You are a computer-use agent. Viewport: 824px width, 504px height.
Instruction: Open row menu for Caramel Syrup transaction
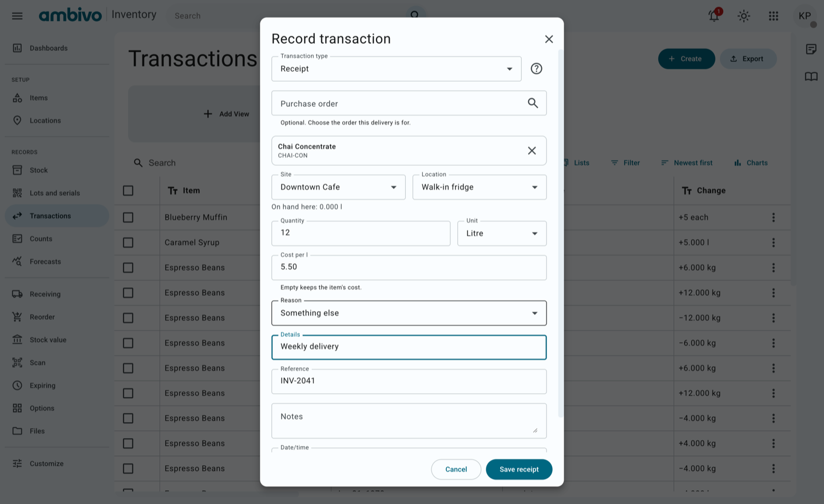coord(774,243)
